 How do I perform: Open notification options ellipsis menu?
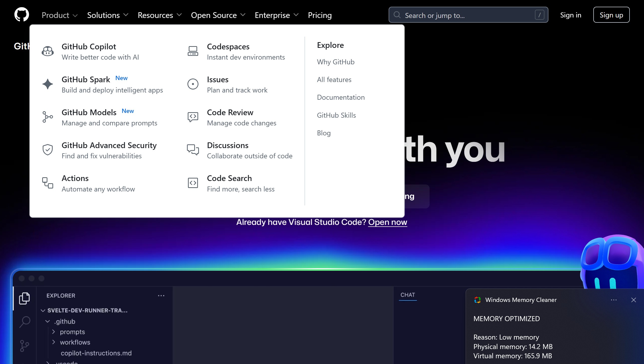[x=614, y=300]
